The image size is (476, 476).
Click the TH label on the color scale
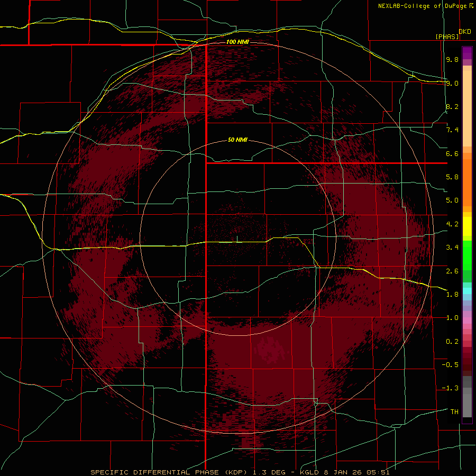(x=454, y=412)
